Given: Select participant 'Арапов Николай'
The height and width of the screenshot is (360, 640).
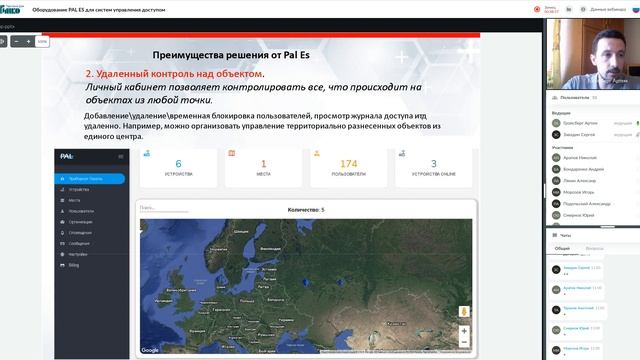Looking at the screenshot, I should coord(580,158).
